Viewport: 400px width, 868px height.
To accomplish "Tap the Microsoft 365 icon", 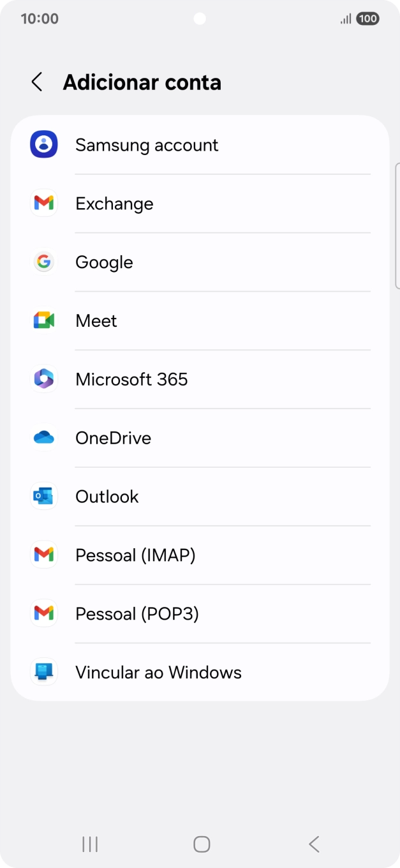I will click(x=44, y=379).
